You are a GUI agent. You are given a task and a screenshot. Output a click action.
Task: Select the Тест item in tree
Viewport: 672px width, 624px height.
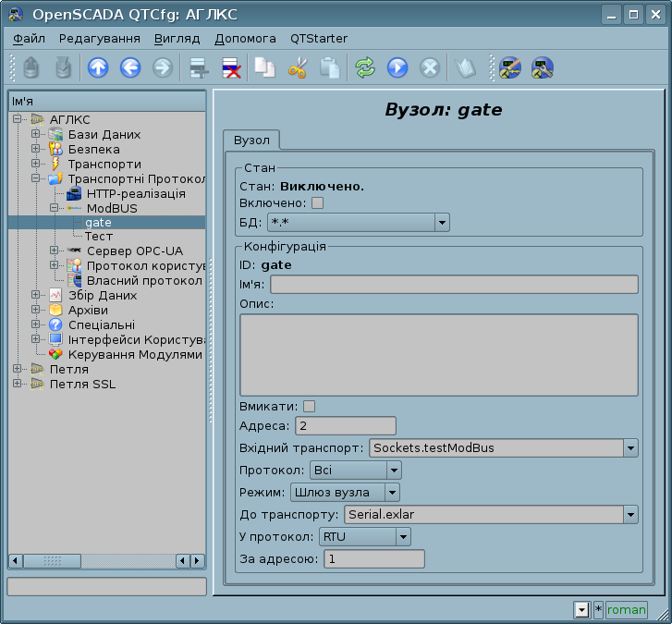pyautogui.click(x=99, y=237)
